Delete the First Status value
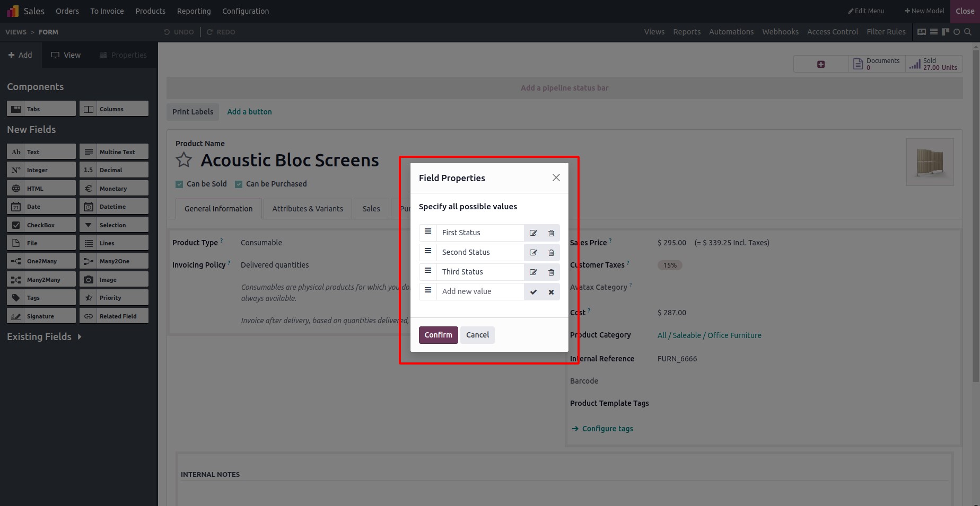The image size is (980, 506). [x=551, y=233]
